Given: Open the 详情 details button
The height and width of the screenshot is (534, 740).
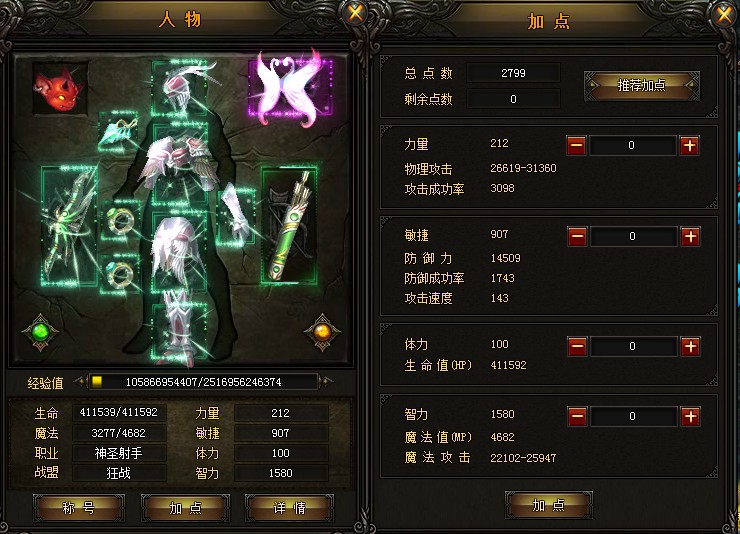Looking at the screenshot, I should [289, 508].
